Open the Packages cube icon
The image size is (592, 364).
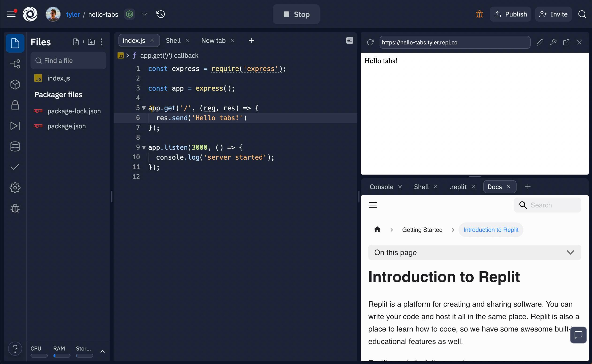click(15, 84)
